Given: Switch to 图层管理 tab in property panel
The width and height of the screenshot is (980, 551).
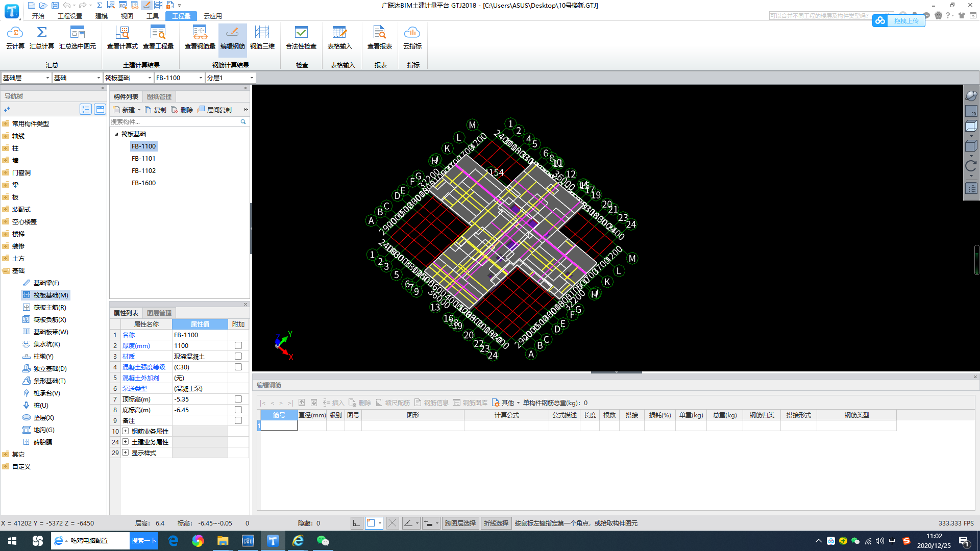Looking at the screenshot, I should click(x=159, y=313).
